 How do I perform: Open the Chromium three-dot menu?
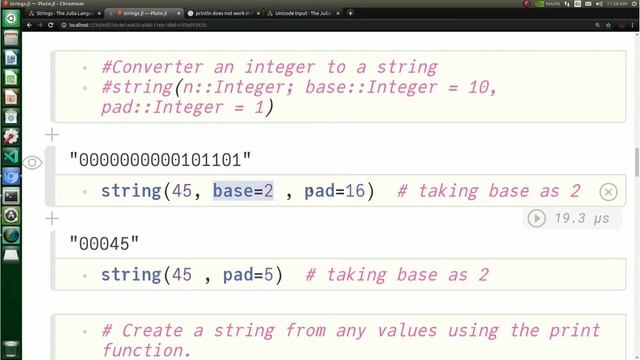[632, 25]
